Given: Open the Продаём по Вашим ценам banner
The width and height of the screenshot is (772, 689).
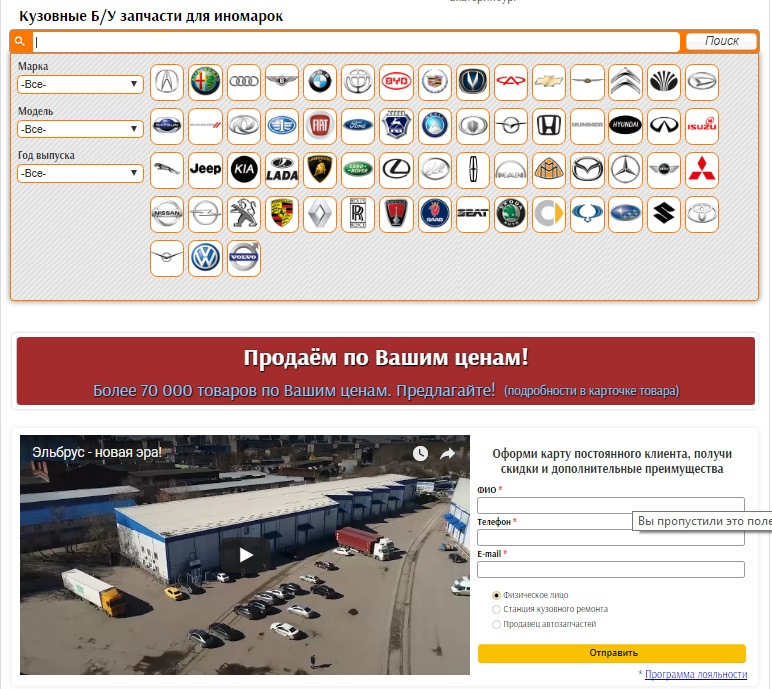Looking at the screenshot, I should [x=386, y=371].
